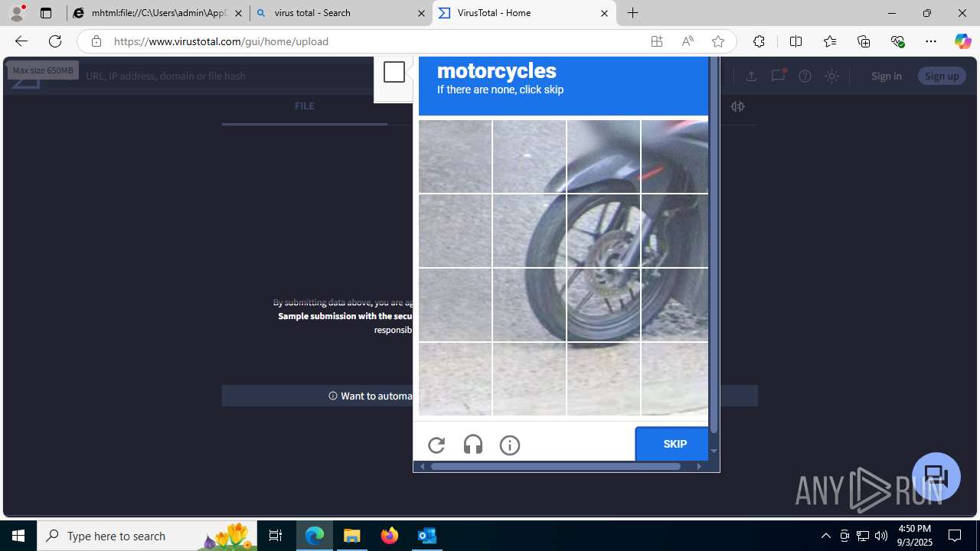Image resolution: width=980 pixels, height=551 pixels.
Task: Click the captcha refresh challenge icon
Action: point(436,445)
